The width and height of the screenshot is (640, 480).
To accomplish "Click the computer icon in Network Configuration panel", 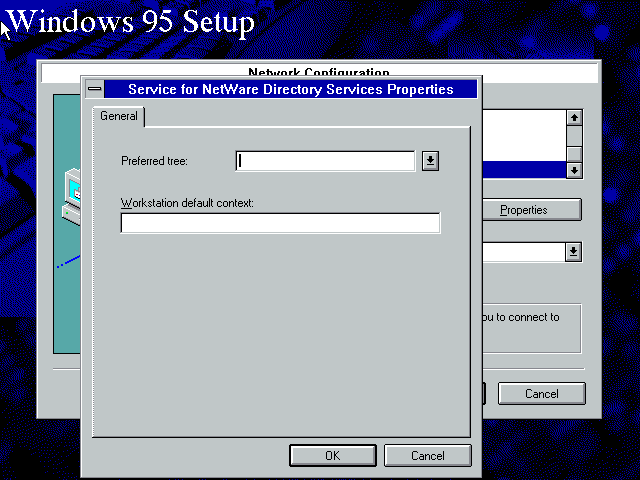I will [72, 197].
